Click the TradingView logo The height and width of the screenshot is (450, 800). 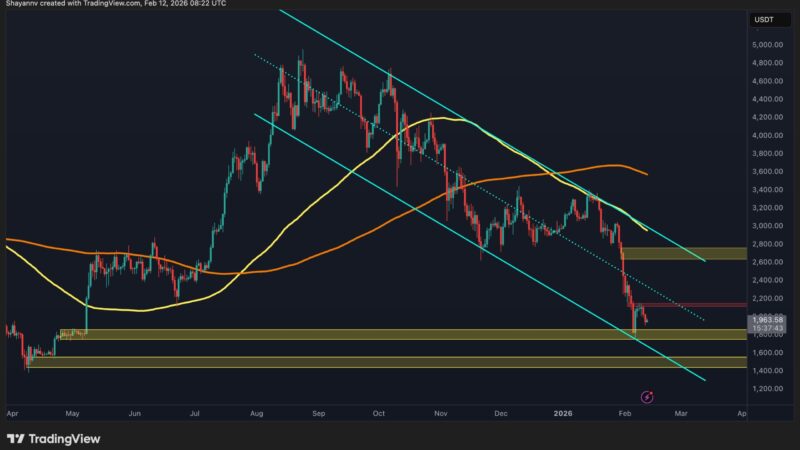[54, 439]
